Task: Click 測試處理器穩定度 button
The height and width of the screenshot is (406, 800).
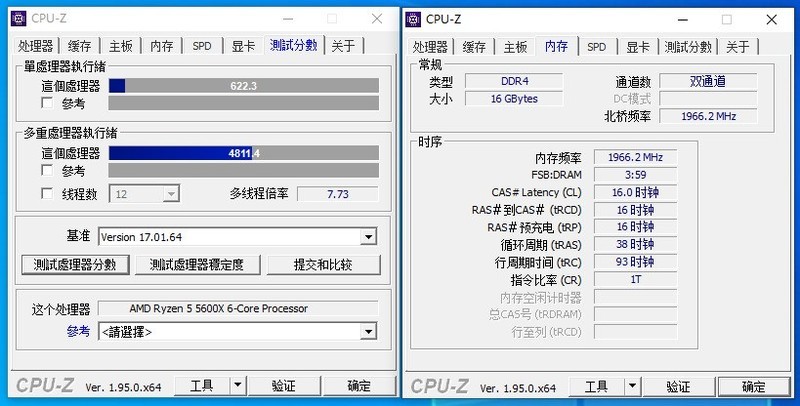Action: [x=197, y=265]
